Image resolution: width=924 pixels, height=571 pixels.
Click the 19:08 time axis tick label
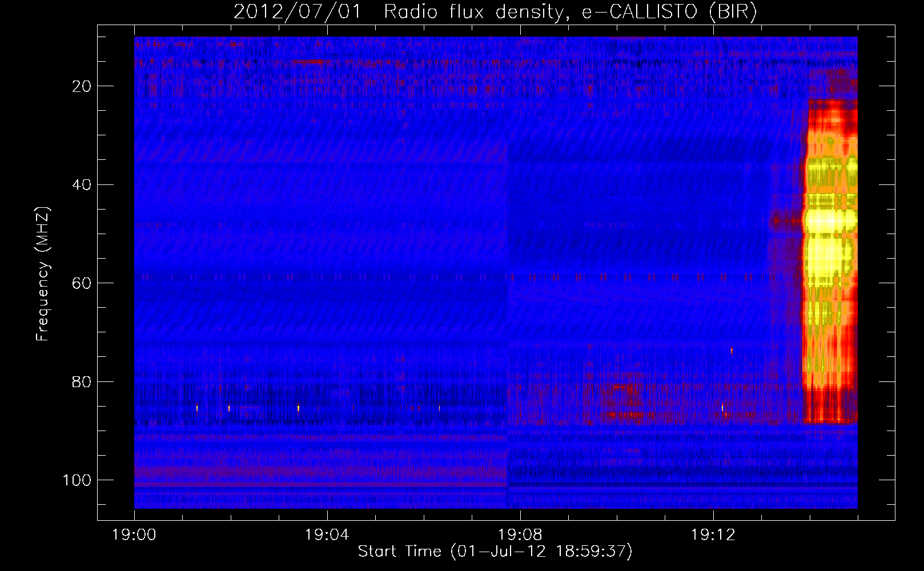[x=520, y=535]
